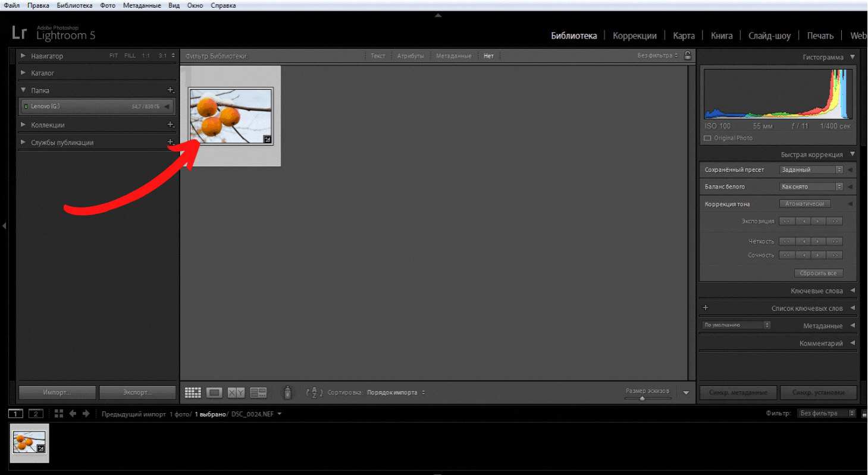
Task: Open the Баланс белого dropdown
Action: pos(811,187)
